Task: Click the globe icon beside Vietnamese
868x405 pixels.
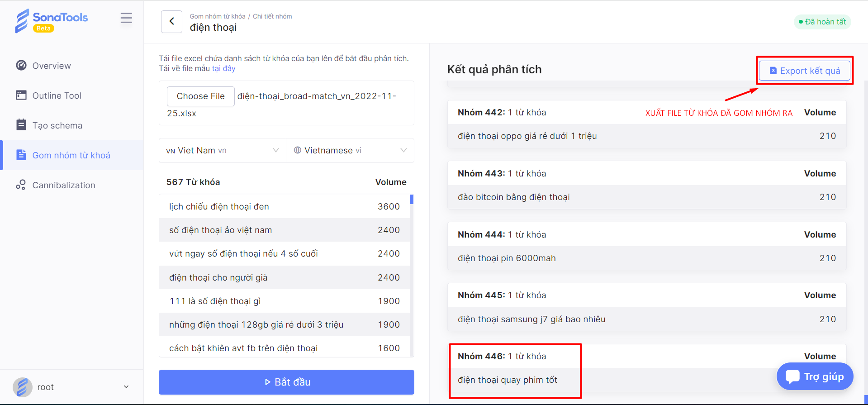Action: tap(298, 150)
